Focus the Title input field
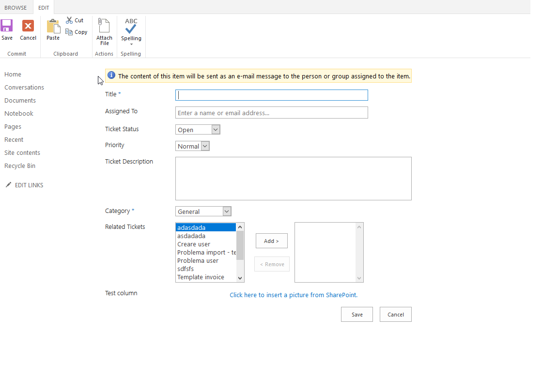 (x=272, y=95)
